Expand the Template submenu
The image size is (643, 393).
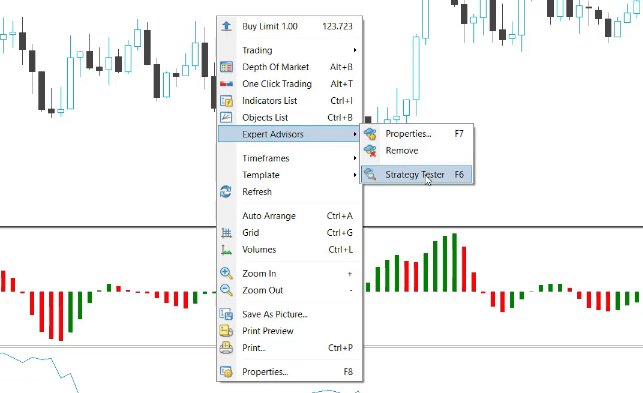point(290,175)
